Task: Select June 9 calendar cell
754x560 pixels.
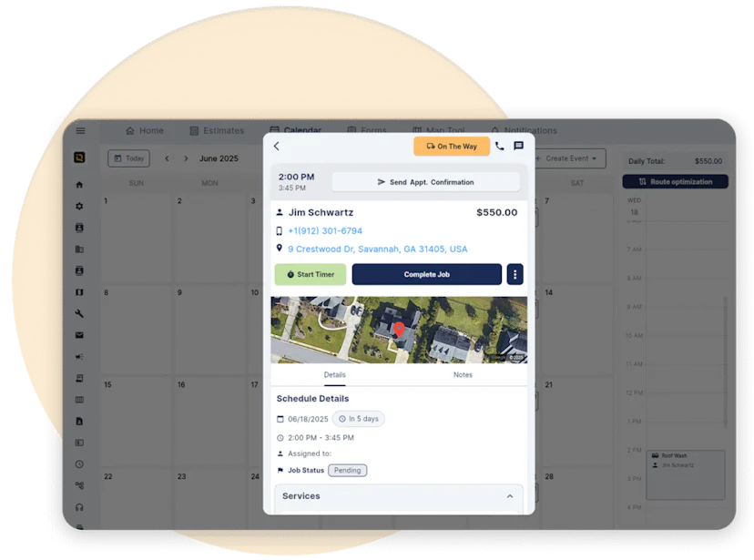Action: 210,331
